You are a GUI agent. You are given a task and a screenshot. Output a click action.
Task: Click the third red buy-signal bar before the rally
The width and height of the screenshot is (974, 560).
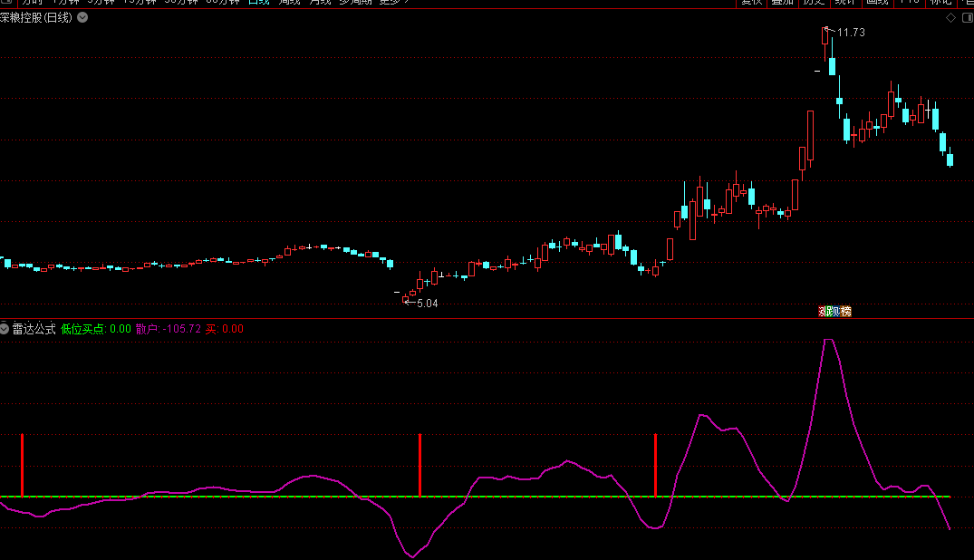(x=655, y=466)
